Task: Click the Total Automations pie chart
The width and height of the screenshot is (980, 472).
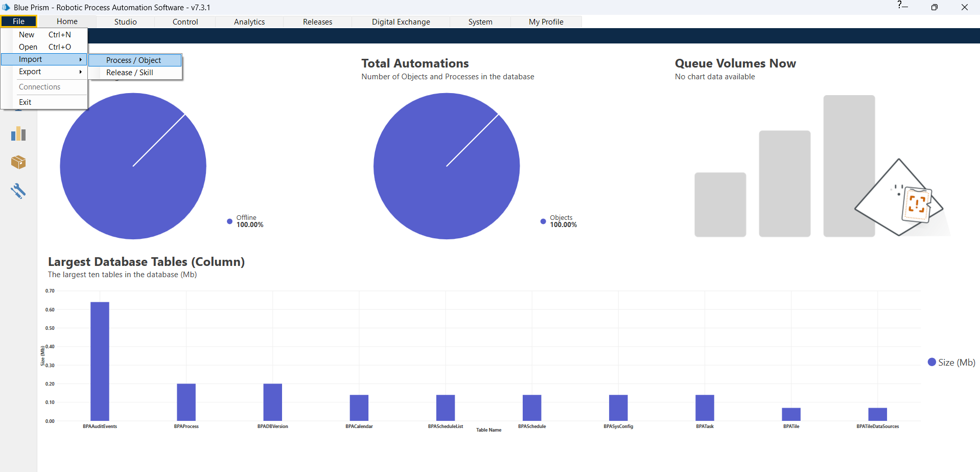Action: click(447, 166)
